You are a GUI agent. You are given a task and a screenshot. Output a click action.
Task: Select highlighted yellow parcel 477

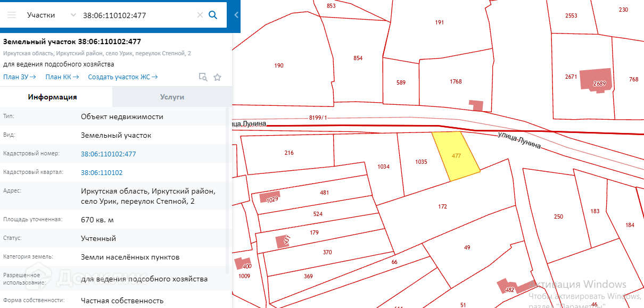(x=456, y=156)
